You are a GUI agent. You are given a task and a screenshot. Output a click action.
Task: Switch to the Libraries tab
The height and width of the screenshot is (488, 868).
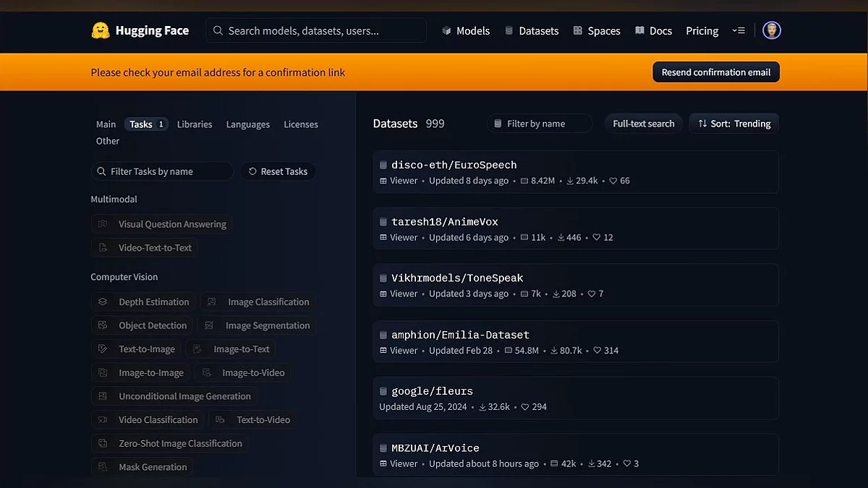click(x=195, y=124)
